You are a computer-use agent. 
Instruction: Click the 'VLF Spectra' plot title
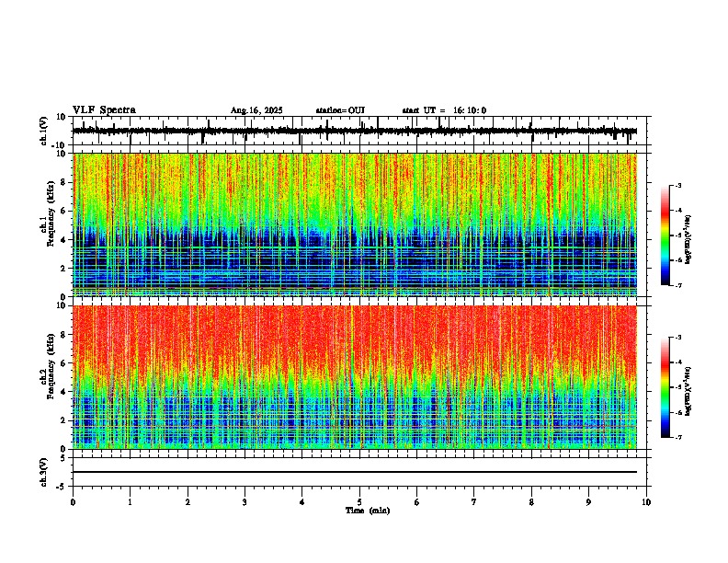104,110
